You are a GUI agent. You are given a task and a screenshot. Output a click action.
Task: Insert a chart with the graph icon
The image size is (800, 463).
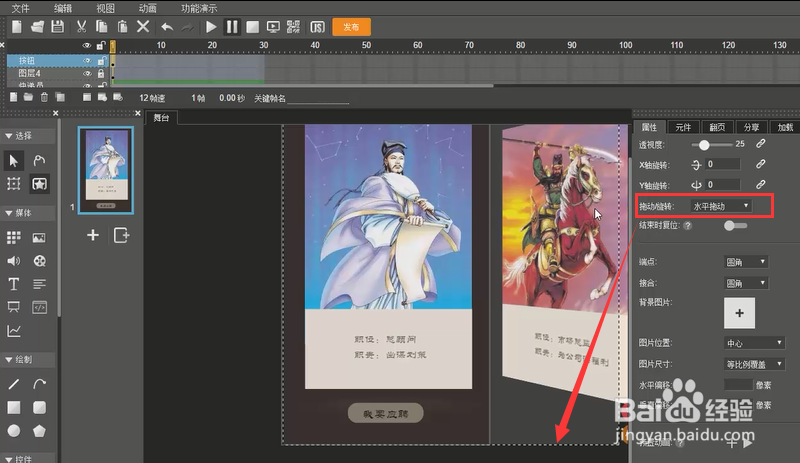click(14, 331)
